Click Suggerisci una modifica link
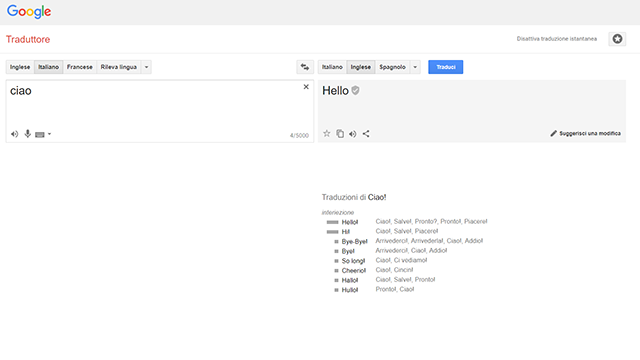Screen dimensions: 640x360 585,133
